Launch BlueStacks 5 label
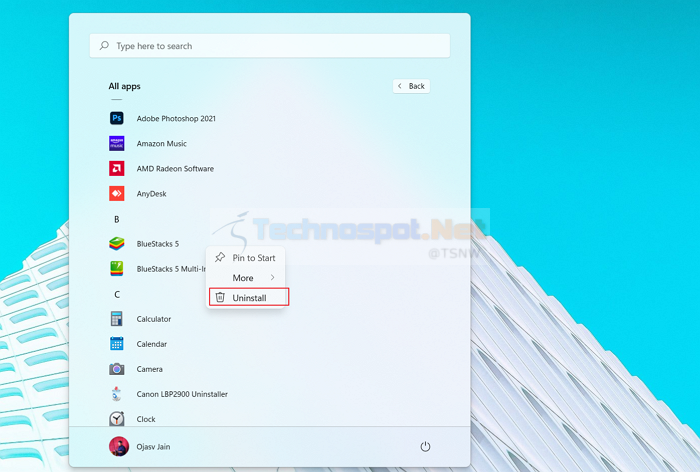 tap(158, 244)
